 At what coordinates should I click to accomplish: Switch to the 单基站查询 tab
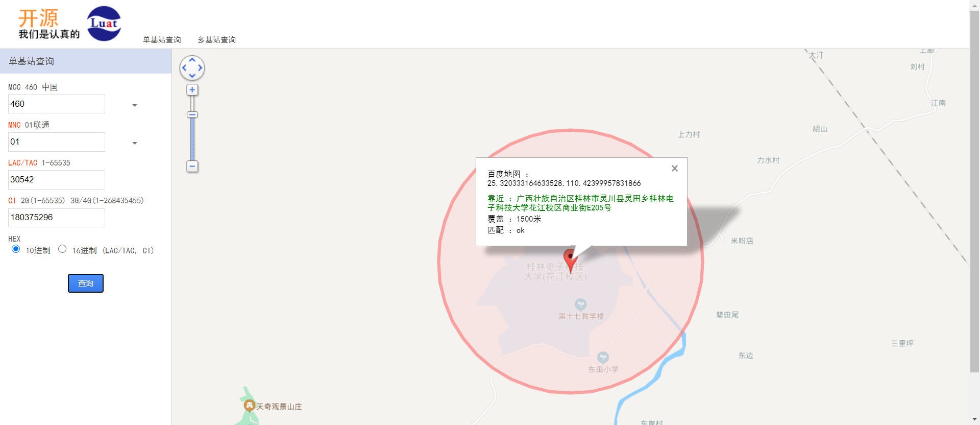click(162, 40)
